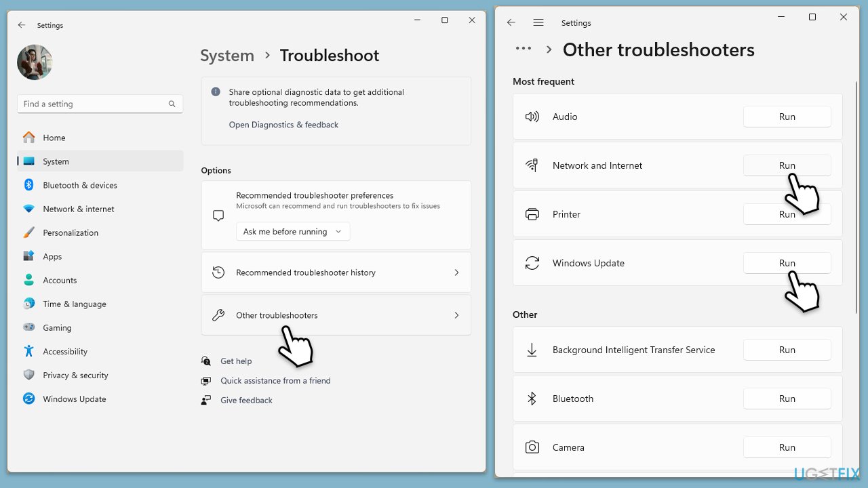Click the Accessibility figure icon
This screenshot has height=488, width=868.
pyautogui.click(x=28, y=351)
